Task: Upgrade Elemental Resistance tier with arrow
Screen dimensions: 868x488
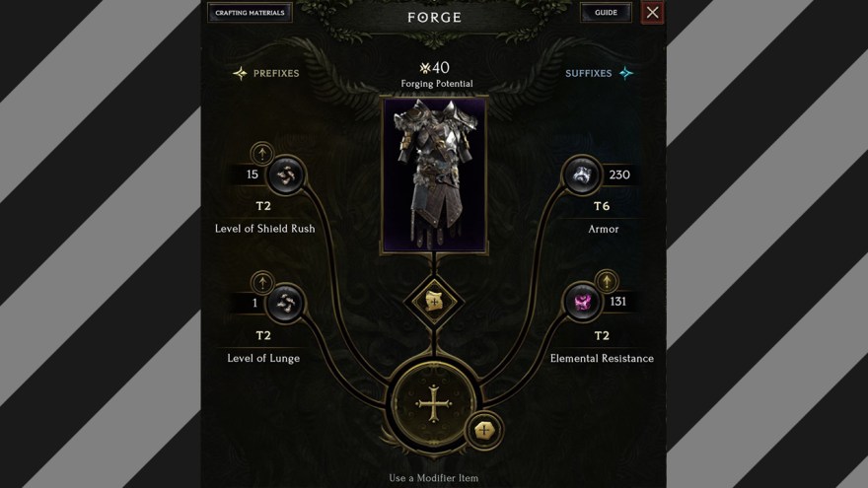Action: click(x=607, y=281)
